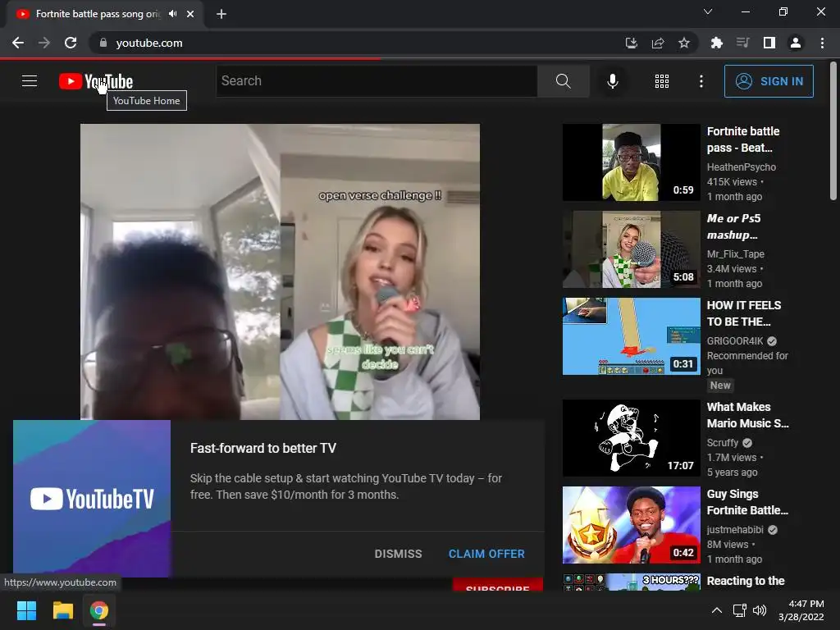Open the Reacting to the video thumbnail
Screen dimensions: 840x630
[x=631, y=582]
